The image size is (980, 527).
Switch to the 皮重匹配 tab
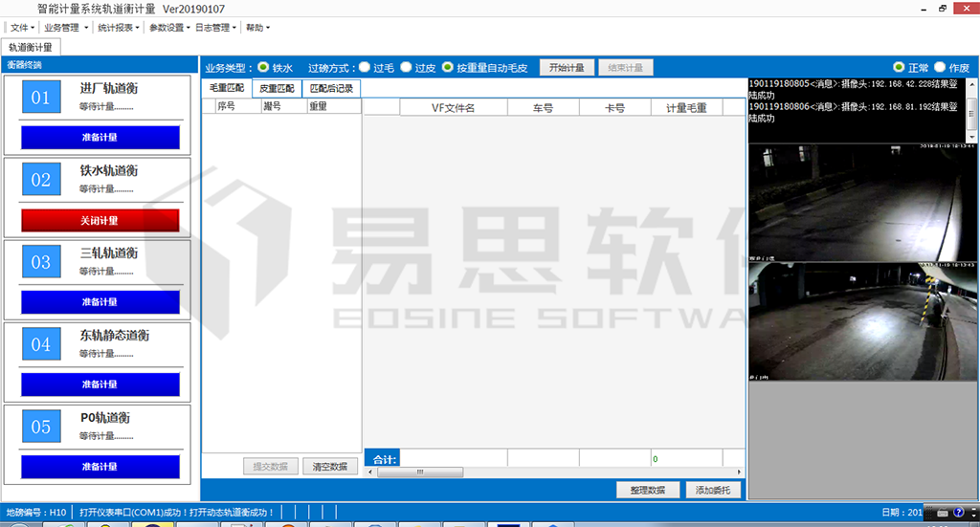[277, 88]
